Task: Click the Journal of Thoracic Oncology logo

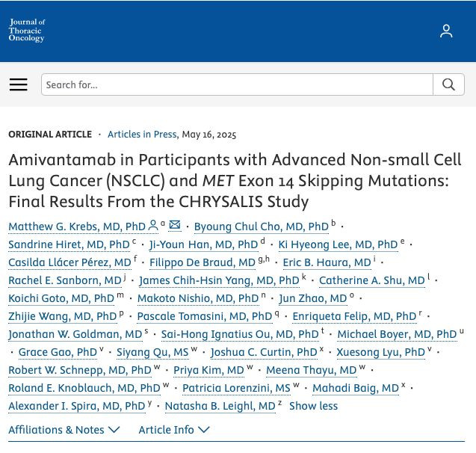Action: click(27, 30)
